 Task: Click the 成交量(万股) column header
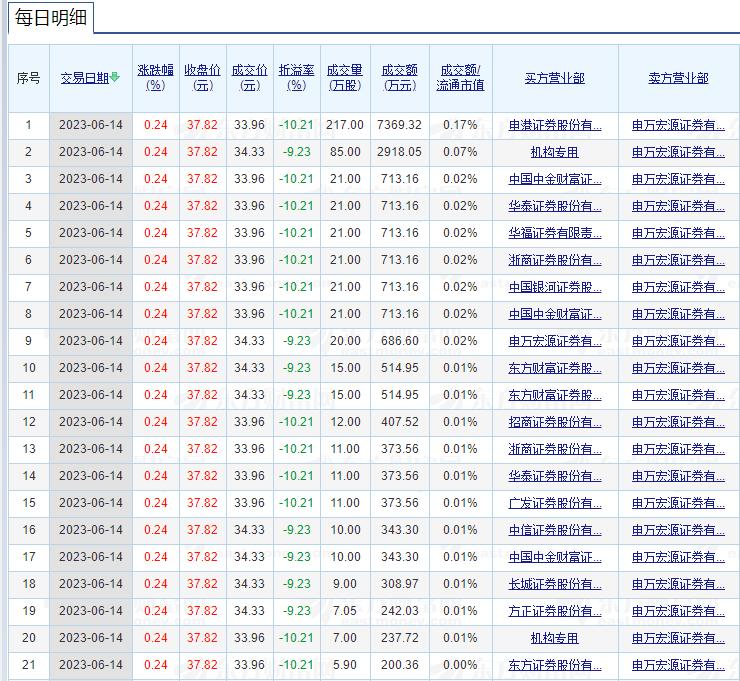pyautogui.click(x=345, y=78)
